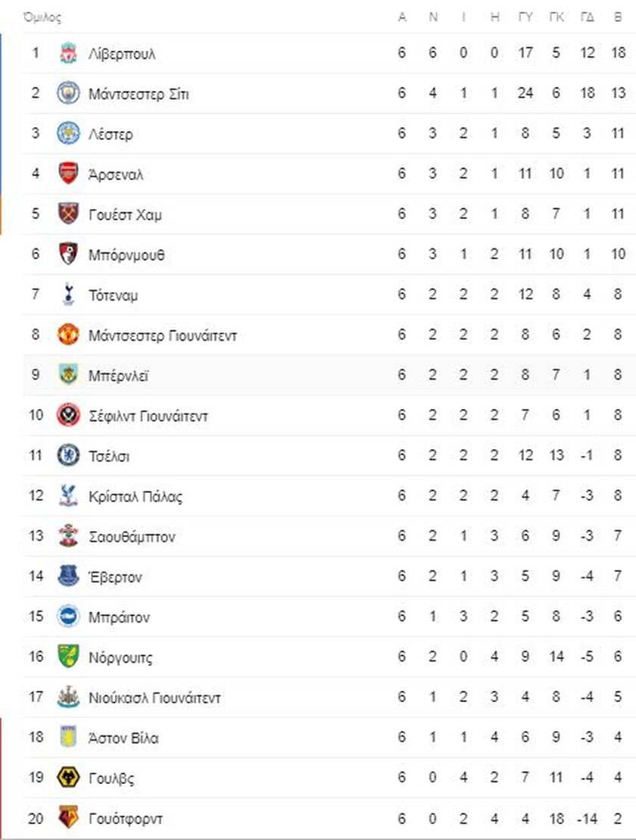The height and width of the screenshot is (840, 636).
Task: Click the Everton club crest icon
Action: 68,576
